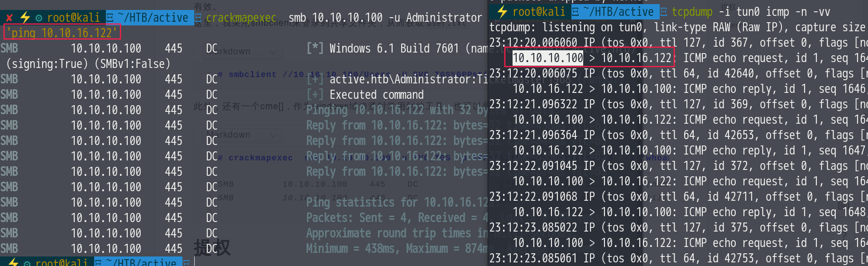The width and height of the screenshot is (868, 266).
Task: Click root@kali in the tcpdump terminal
Action: pos(539,12)
